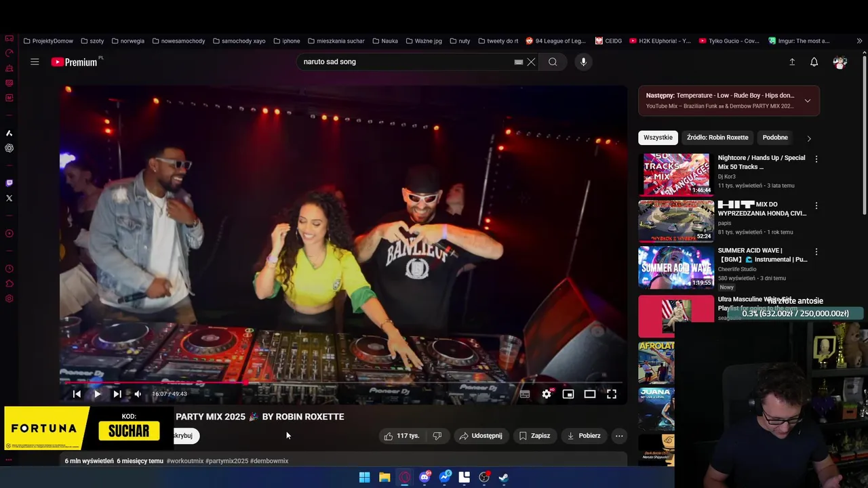Seek on the red video progress bar
The image size is (868, 488).
[342, 382]
